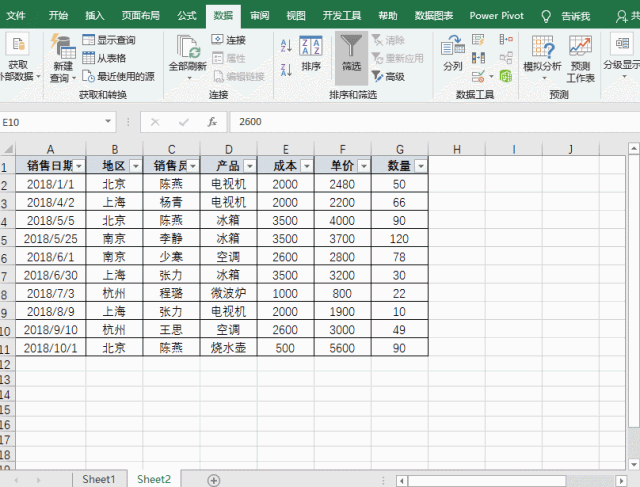
Task: Click the 属性 (Properties) ribbon item
Action: click(229, 58)
